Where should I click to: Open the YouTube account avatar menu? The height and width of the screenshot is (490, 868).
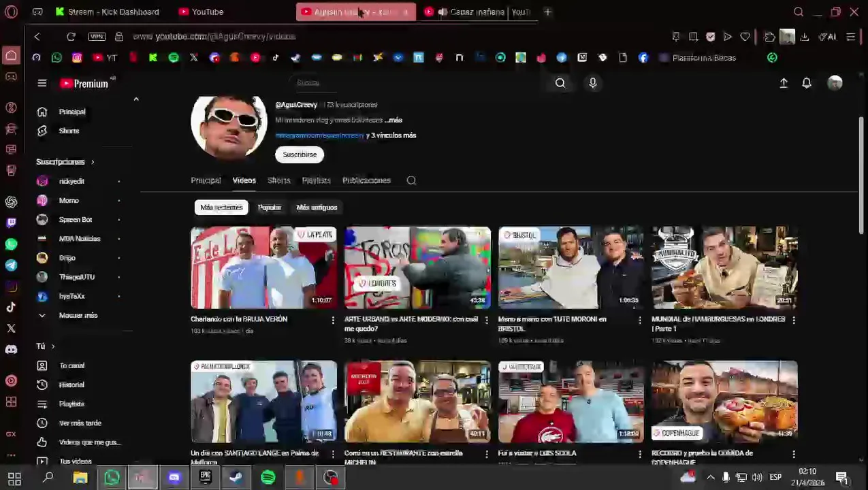click(x=835, y=83)
